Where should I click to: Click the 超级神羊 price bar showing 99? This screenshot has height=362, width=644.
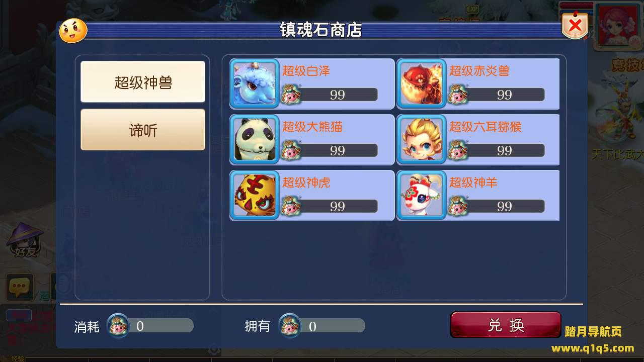505,206
